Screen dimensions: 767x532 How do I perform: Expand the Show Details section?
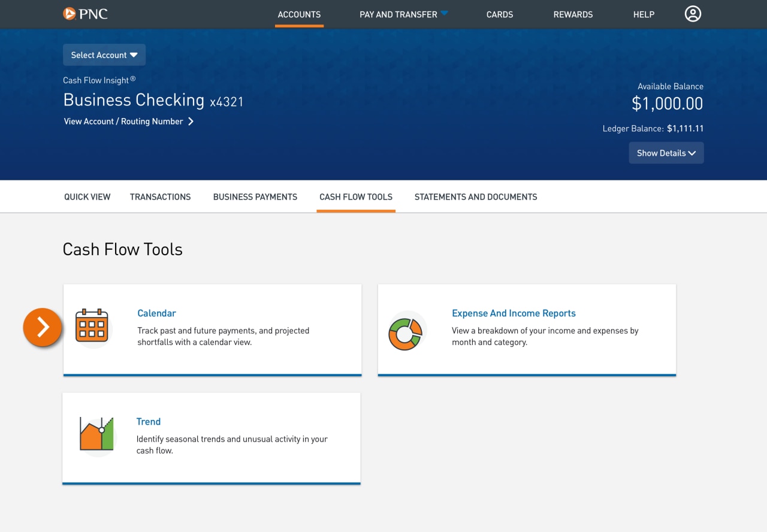point(666,153)
